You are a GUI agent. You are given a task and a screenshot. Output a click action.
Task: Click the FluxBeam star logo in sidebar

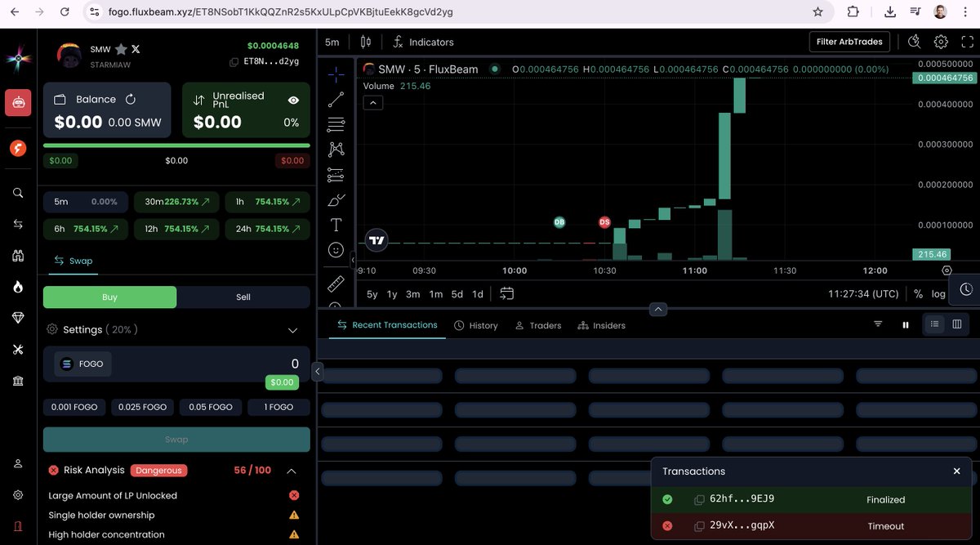tap(18, 59)
